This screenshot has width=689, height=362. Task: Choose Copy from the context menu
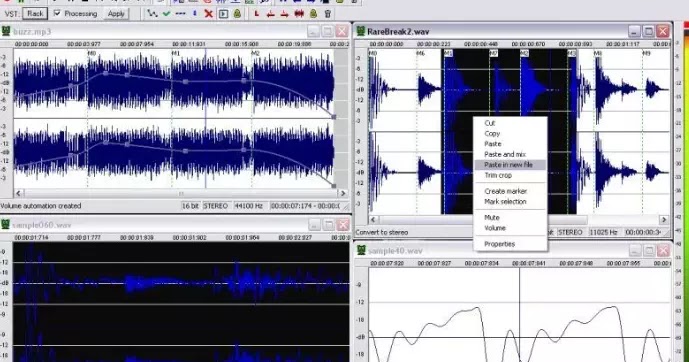[510, 134]
